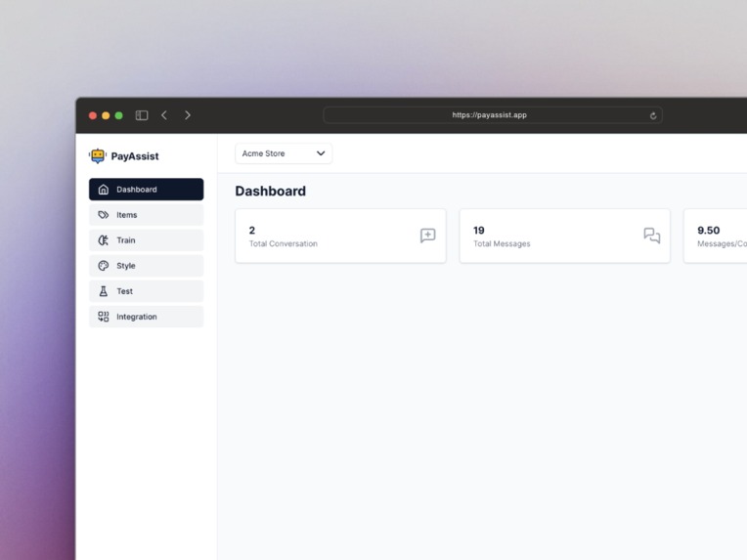Viewport: 747px width, 560px height.
Task: Navigate to Integration
Action: [x=147, y=317]
